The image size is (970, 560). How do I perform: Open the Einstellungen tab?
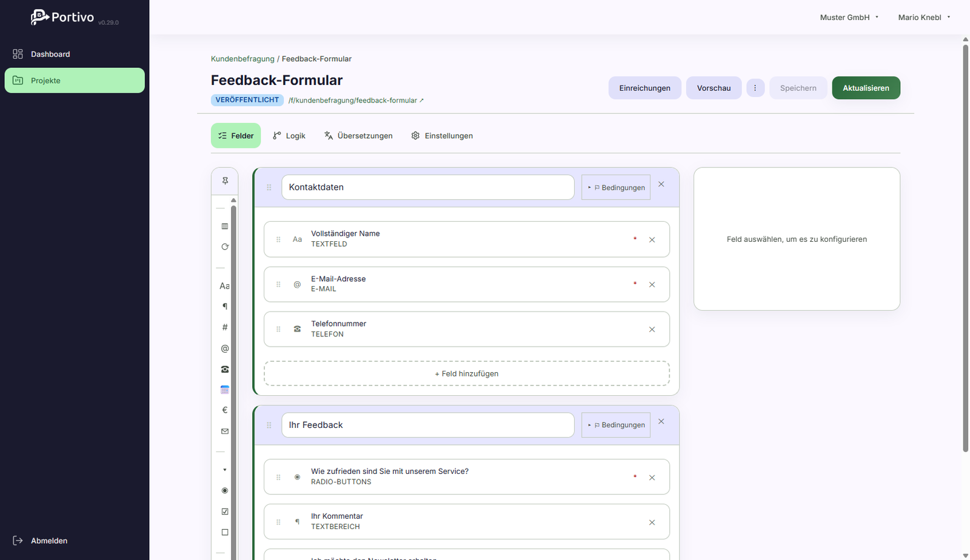(x=442, y=136)
